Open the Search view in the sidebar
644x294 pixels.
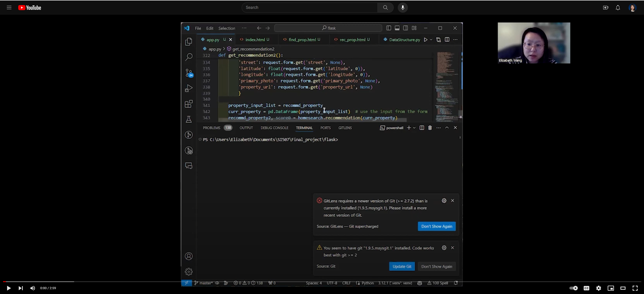tap(189, 57)
